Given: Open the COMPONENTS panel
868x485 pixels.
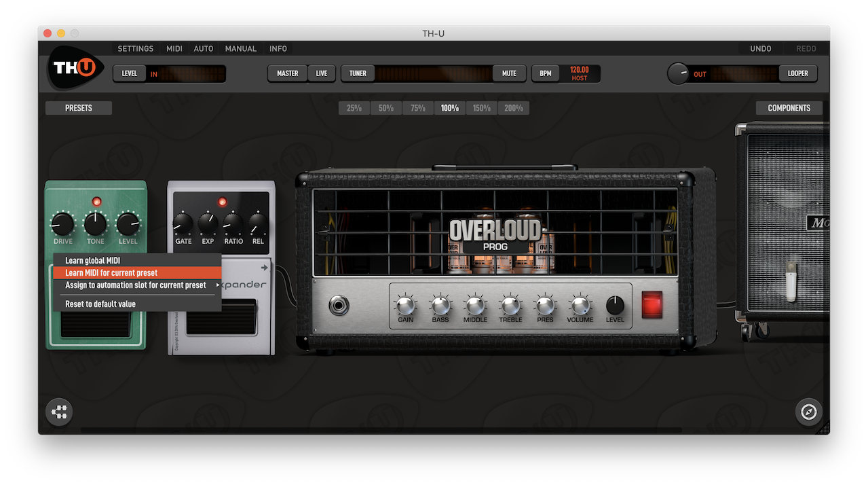Looking at the screenshot, I should 789,108.
